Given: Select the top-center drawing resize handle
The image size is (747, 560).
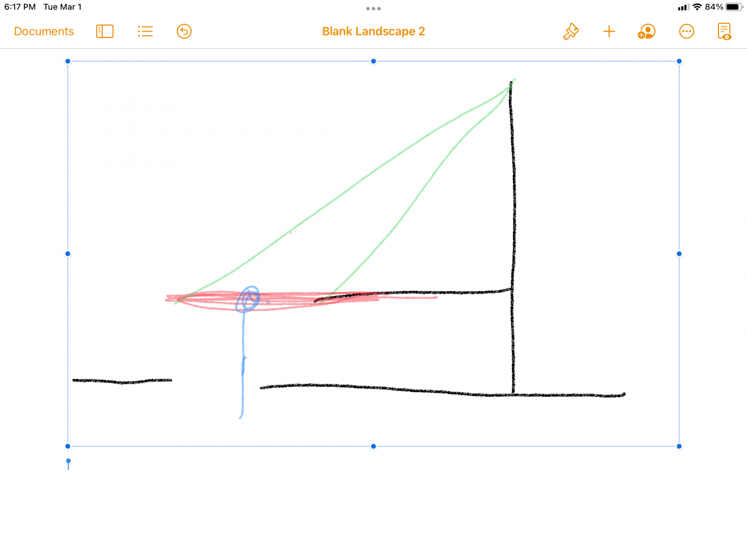Looking at the screenshot, I should (373, 61).
